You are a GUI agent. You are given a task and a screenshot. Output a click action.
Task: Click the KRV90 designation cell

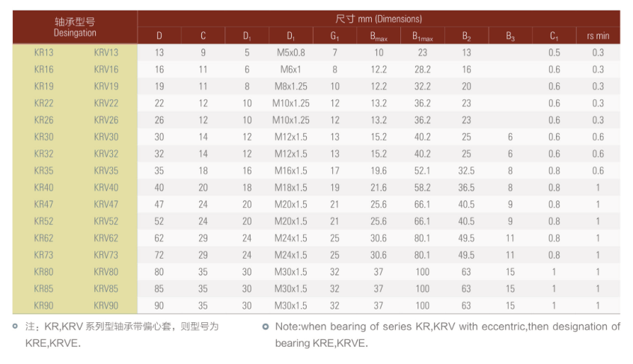105,305
